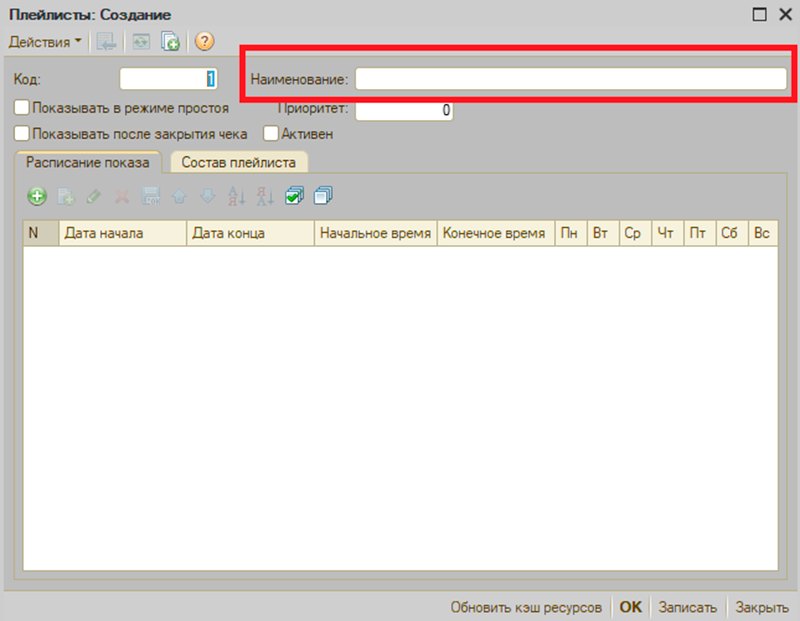Image resolution: width=800 pixels, height=621 pixels.
Task: Click the 'Сб' column header
Action: [x=732, y=233]
